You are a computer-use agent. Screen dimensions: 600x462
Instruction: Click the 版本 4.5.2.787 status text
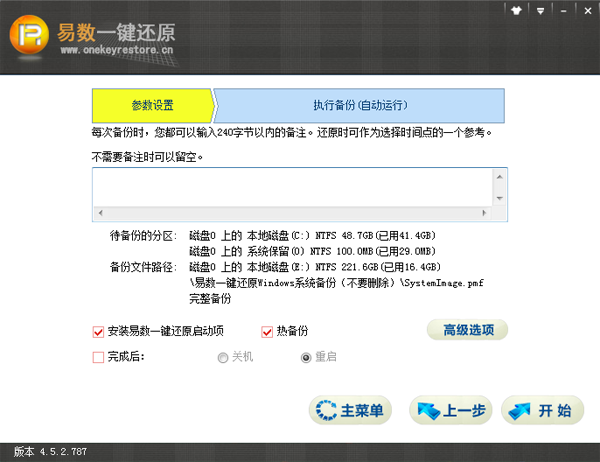[x=51, y=452]
